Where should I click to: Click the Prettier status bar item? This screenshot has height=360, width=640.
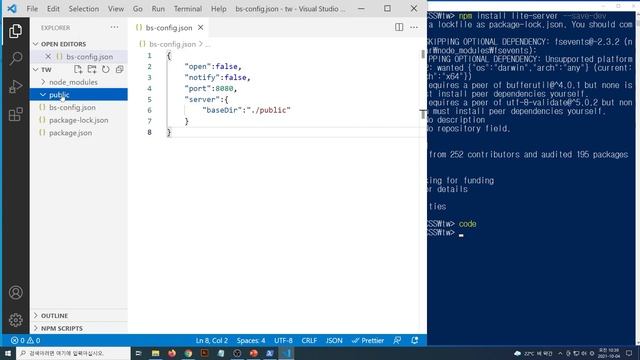pyautogui.click(x=368, y=340)
